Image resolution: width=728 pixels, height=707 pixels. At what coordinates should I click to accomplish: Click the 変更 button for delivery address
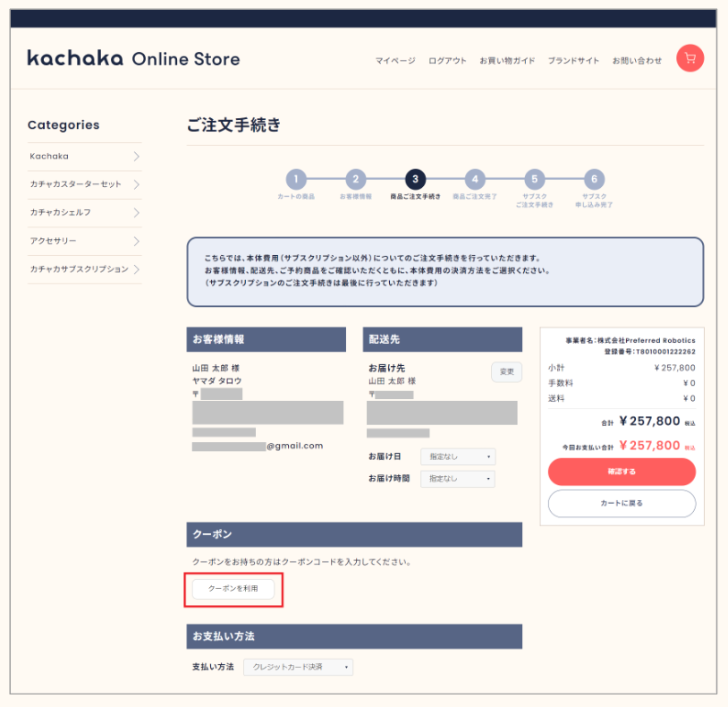click(x=506, y=371)
